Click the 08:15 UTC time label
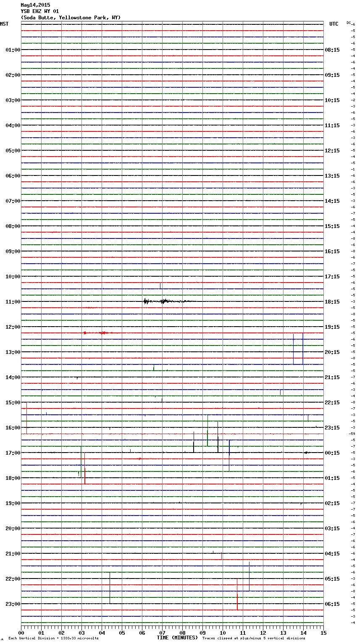The image size is (357, 644). [332, 50]
